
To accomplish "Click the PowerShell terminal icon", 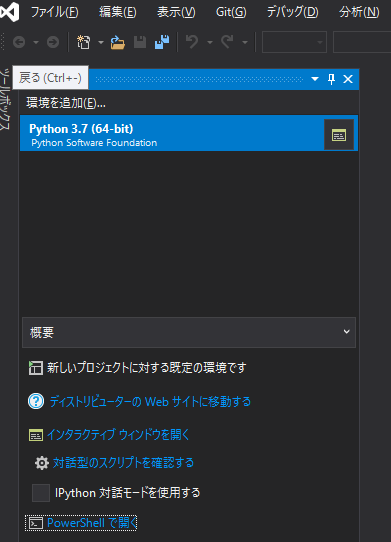I will coord(36,523).
